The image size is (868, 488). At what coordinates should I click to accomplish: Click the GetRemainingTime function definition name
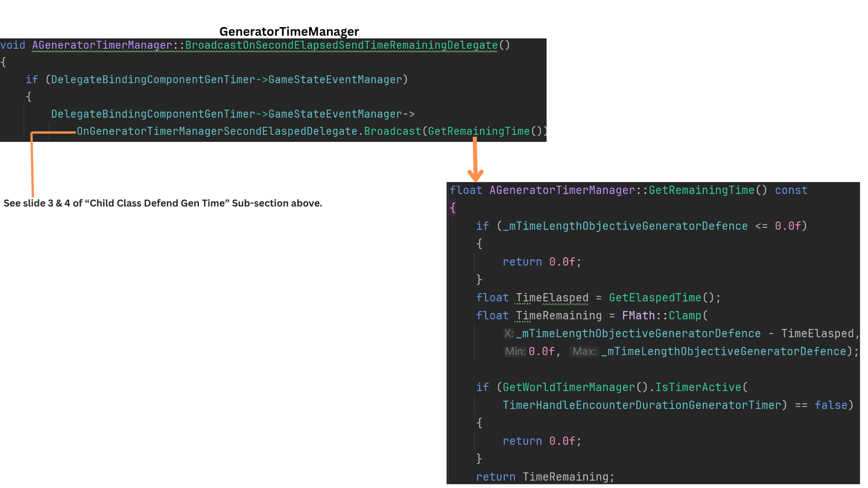(701, 190)
